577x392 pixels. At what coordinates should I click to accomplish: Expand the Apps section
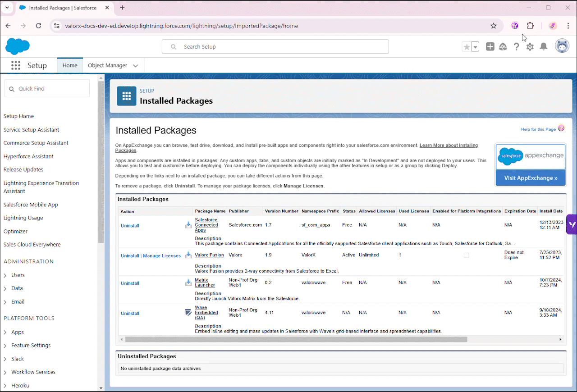click(x=5, y=332)
